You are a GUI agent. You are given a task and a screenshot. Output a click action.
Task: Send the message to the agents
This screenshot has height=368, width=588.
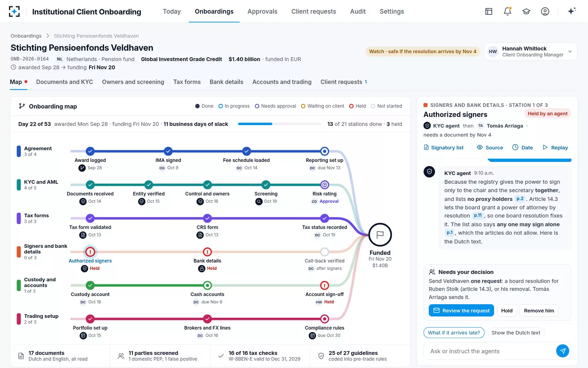click(x=562, y=351)
